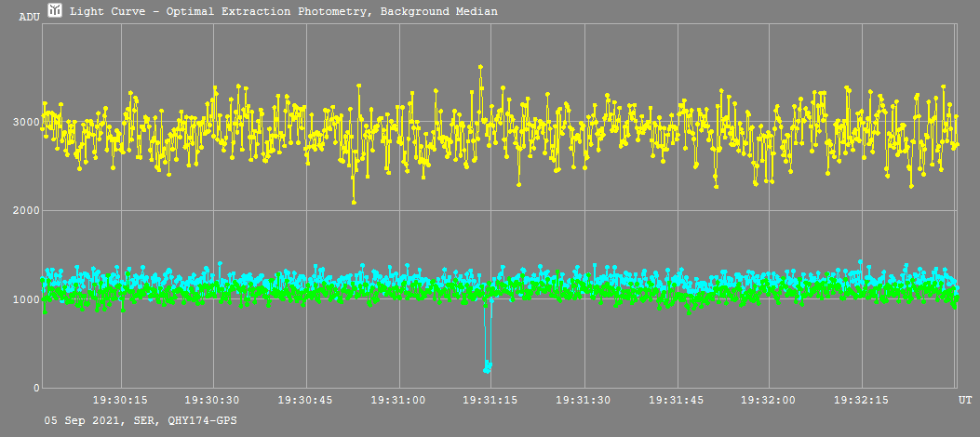980x437 pixels.
Task: Click the highest yellow peak near 19:31:13
Action: pos(480,67)
